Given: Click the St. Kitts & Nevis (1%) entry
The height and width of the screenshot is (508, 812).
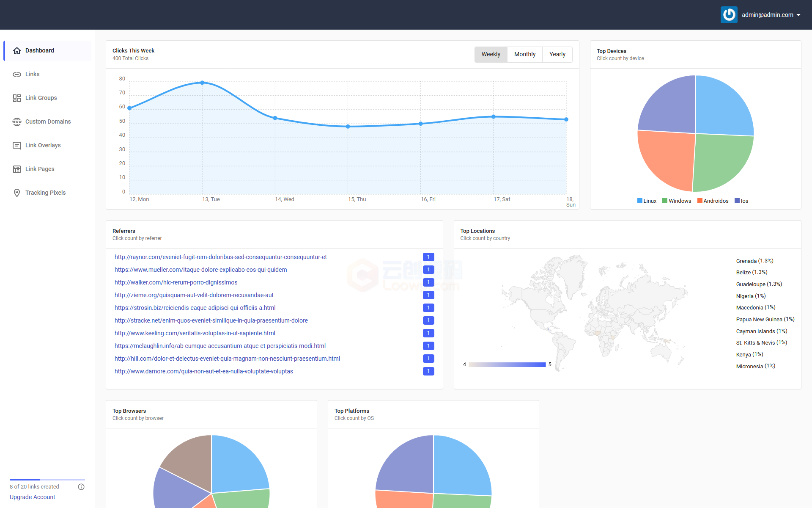Looking at the screenshot, I should [761, 342].
